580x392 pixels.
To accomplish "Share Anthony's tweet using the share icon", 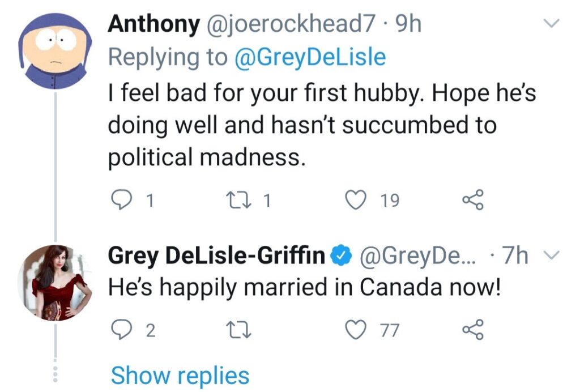I will (x=474, y=200).
